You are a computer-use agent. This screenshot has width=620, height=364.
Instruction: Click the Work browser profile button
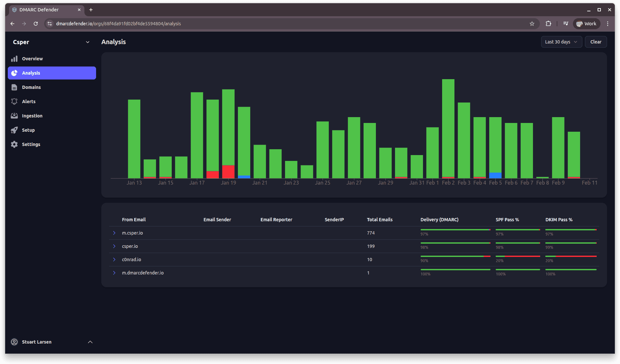(586, 23)
